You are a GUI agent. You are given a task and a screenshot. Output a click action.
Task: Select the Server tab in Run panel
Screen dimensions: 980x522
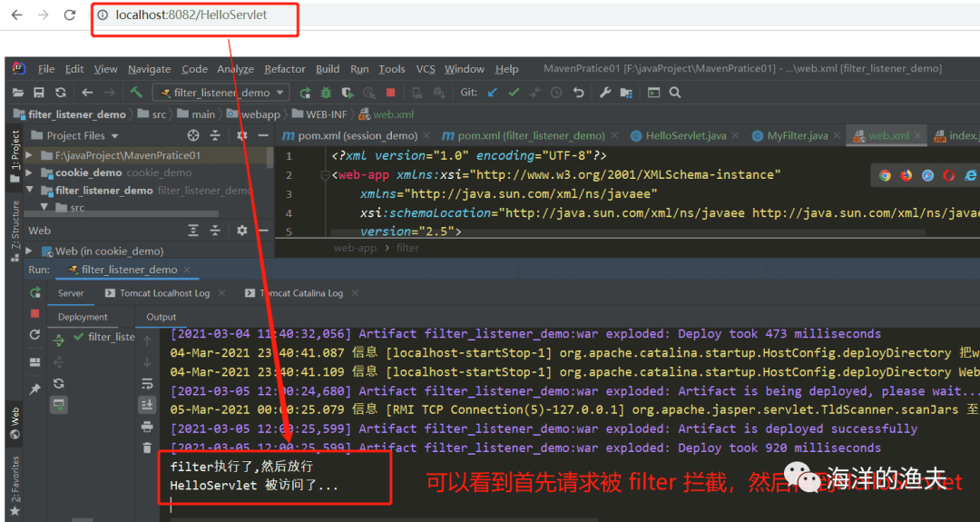point(71,293)
